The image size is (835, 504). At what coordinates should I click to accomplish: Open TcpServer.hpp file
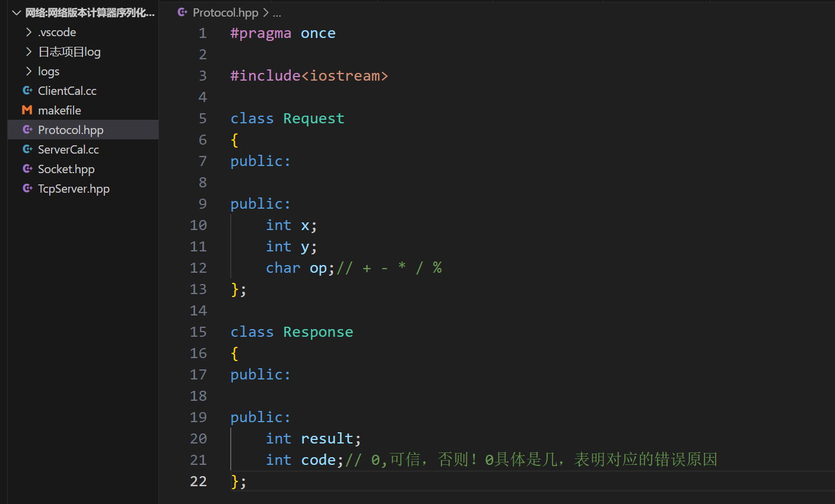pos(74,189)
